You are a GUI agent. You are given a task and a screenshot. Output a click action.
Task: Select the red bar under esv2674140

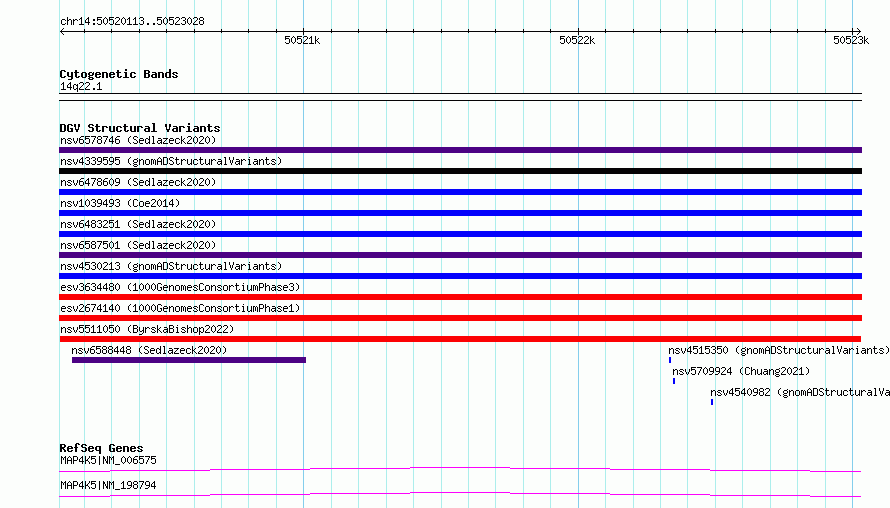click(460, 318)
